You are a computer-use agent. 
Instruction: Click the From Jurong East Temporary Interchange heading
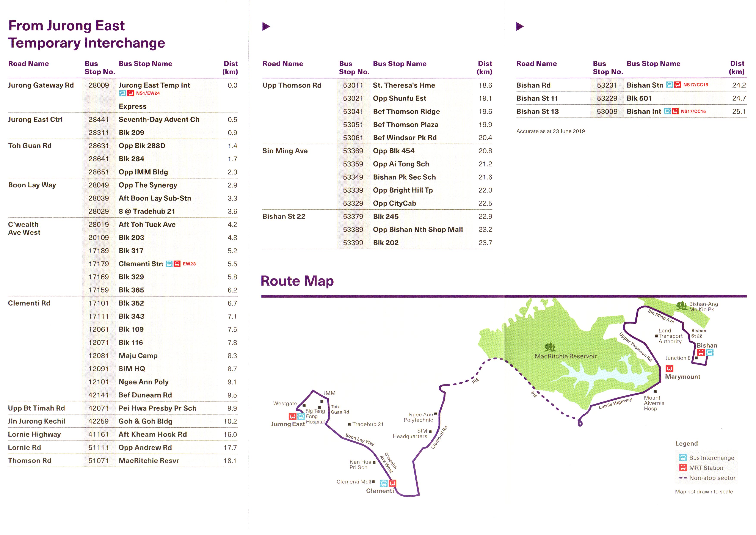(86, 34)
